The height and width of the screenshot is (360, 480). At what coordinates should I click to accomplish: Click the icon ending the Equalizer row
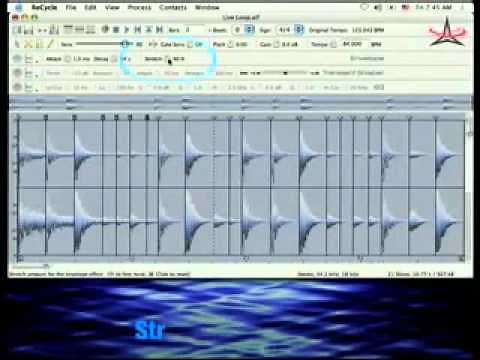379,87
